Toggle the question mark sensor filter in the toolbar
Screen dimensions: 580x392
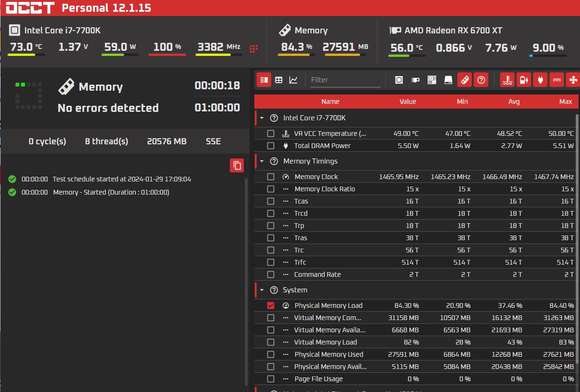[481, 80]
